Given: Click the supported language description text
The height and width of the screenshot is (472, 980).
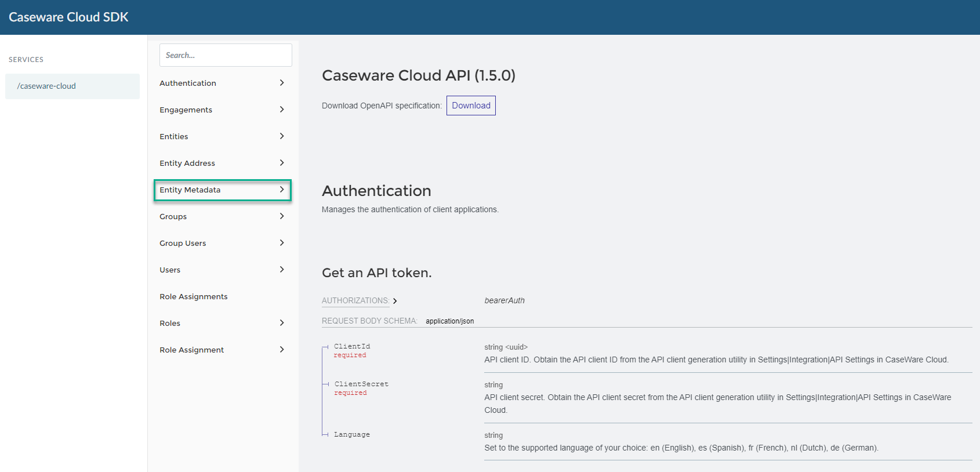Looking at the screenshot, I should (x=681, y=448).
